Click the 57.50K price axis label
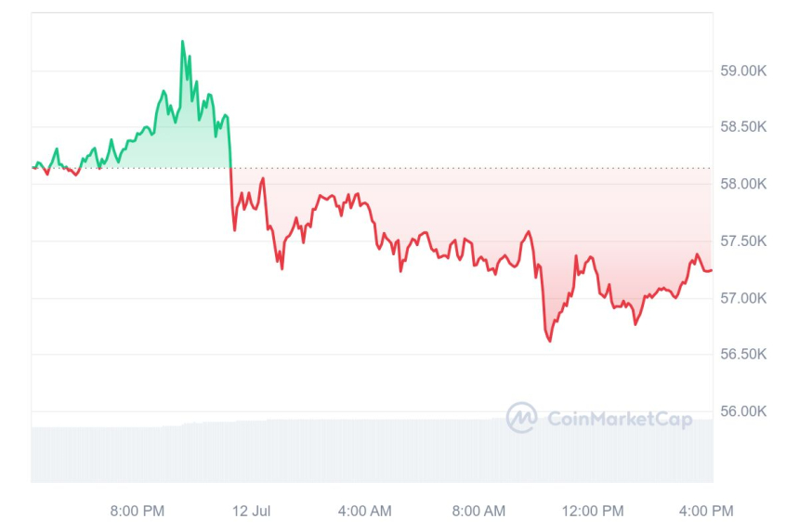 [x=744, y=241]
